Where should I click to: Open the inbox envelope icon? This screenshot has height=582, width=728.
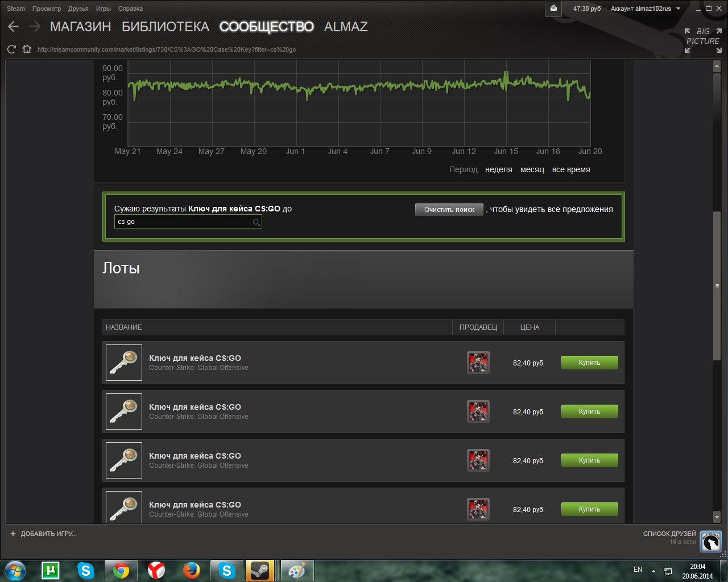tap(553, 9)
